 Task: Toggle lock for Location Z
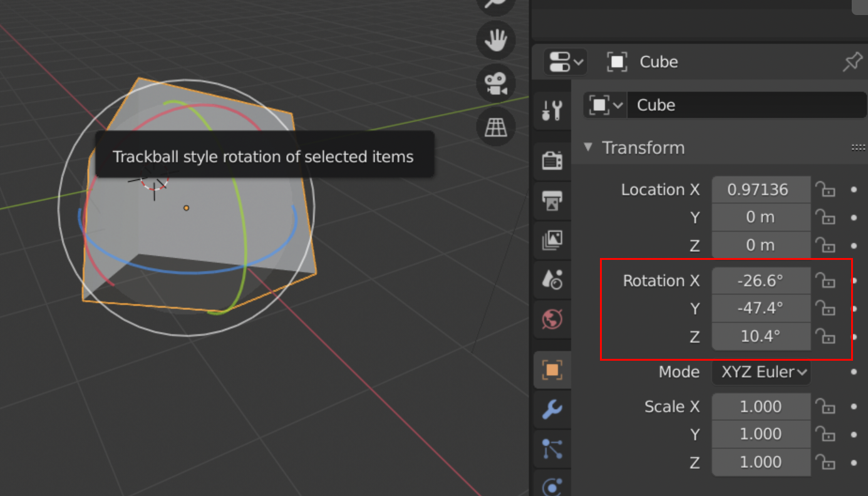pyautogui.click(x=825, y=244)
